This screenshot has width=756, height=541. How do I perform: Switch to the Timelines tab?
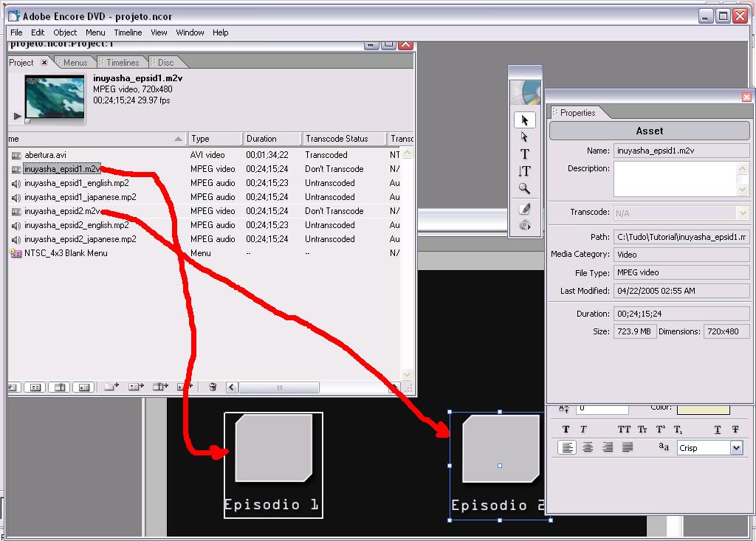pos(123,62)
